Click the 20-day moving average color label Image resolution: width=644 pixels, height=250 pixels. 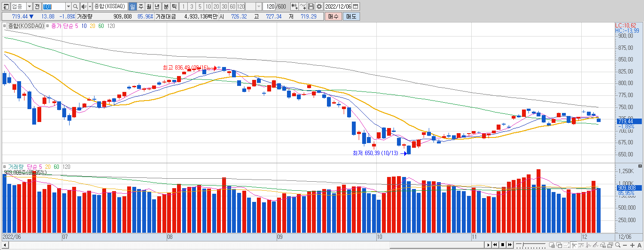tap(93, 26)
